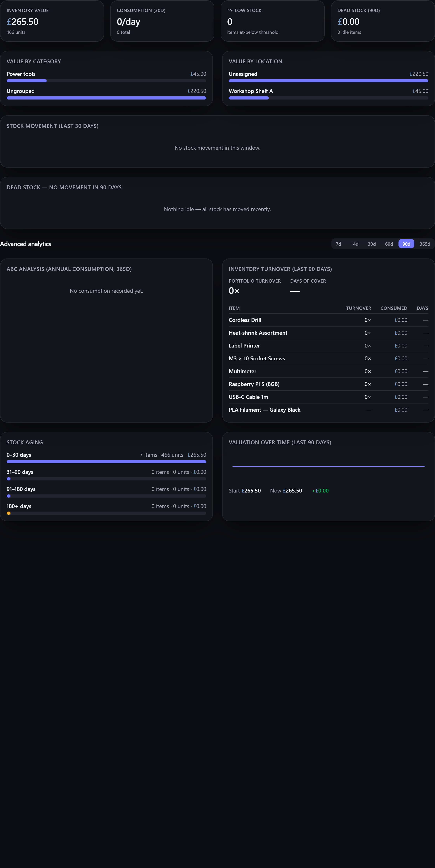Click the TURNOVER column header
Image resolution: width=435 pixels, height=868 pixels.
click(x=358, y=308)
